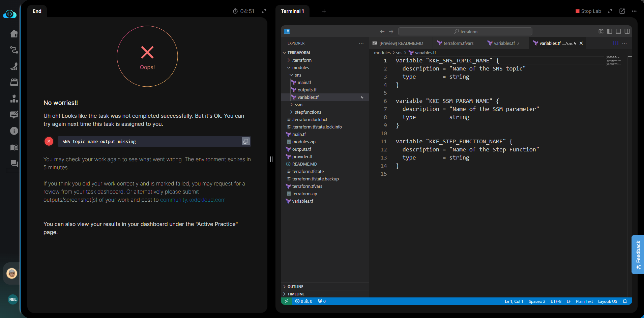Viewport: 644px width, 318px height.
Task: Click the notifications bell in status bar
Action: pyautogui.click(x=625, y=301)
